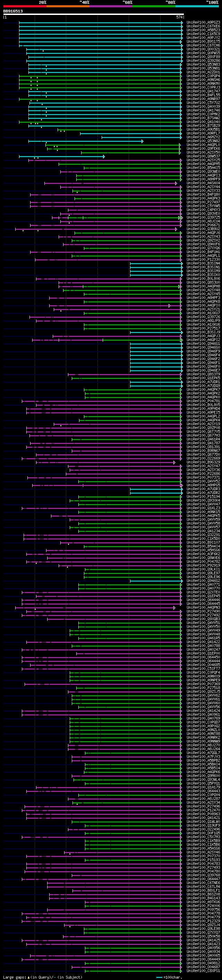The image size is (222, 980).
Task: Select the UniRef100_A9NSH6 label
Action: (x=203, y=80)
